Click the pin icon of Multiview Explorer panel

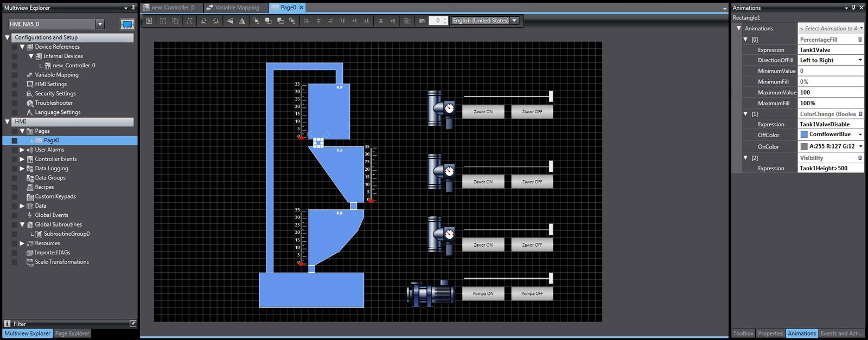click(133, 8)
